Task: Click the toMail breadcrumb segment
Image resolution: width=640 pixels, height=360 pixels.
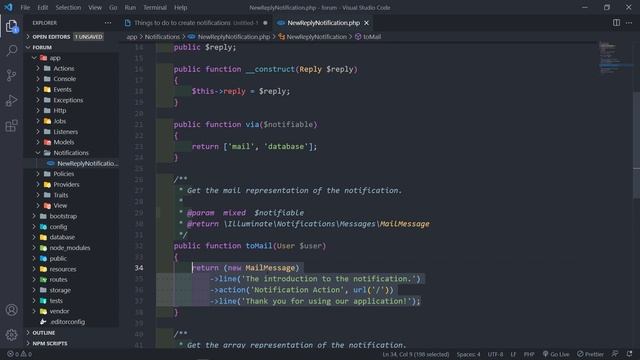Action: click(x=368, y=37)
